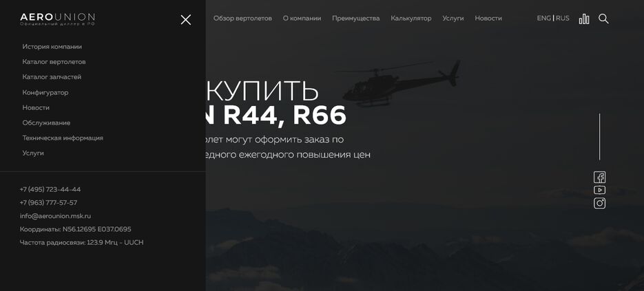644x291 pixels.
Task: Select Каталог запчастей menu item
Action: (x=52, y=77)
